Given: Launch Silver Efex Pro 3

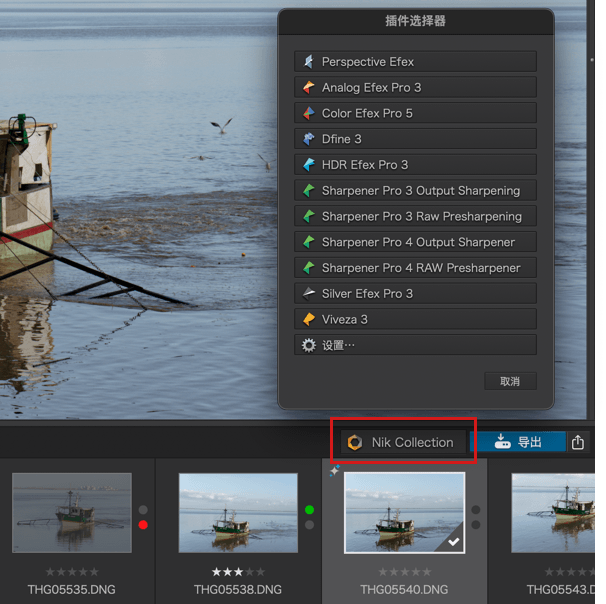Looking at the screenshot, I should click(x=415, y=294).
